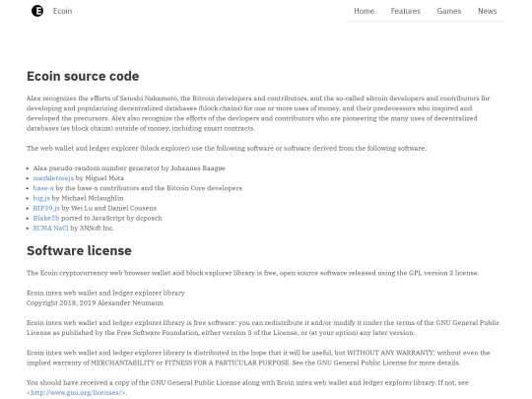
Task: Select the 'Software license' heading
Action: tap(79, 251)
